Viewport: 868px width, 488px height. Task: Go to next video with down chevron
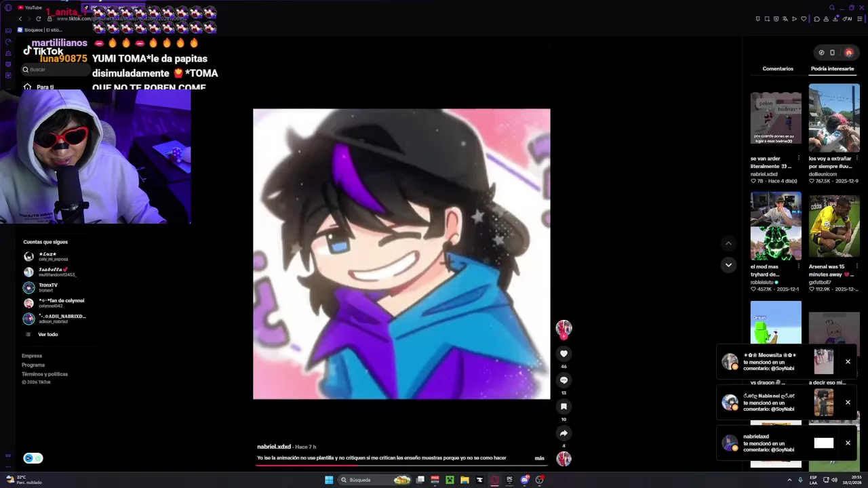(728, 265)
